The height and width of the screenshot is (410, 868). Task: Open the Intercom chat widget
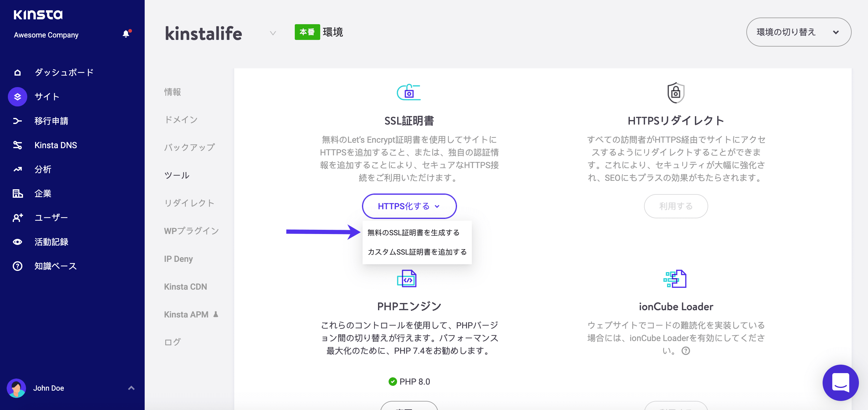[x=840, y=383]
